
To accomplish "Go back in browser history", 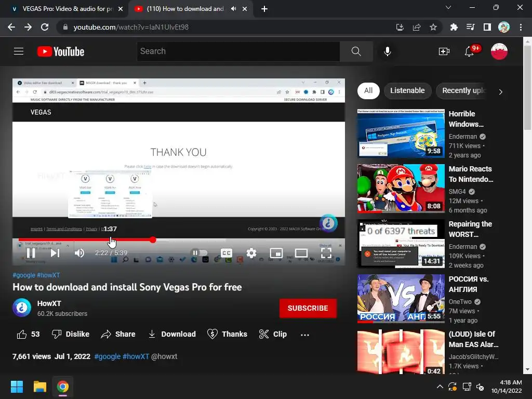I will [x=11, y=27].
